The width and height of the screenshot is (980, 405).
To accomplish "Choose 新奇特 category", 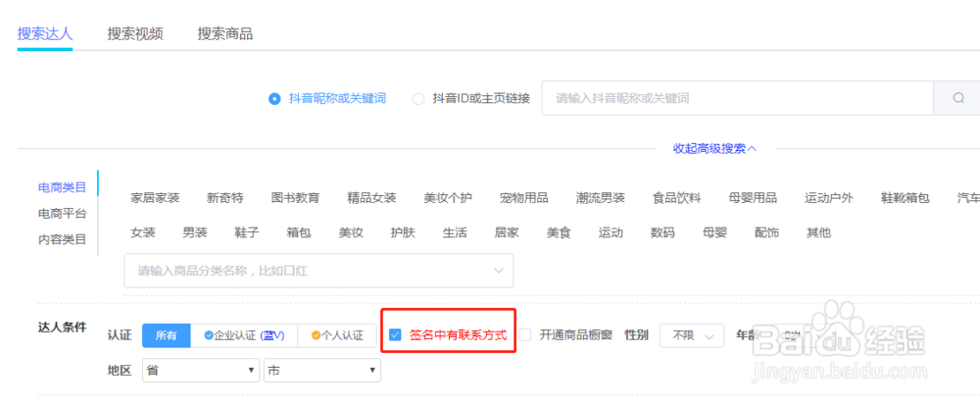I will 225,198.
